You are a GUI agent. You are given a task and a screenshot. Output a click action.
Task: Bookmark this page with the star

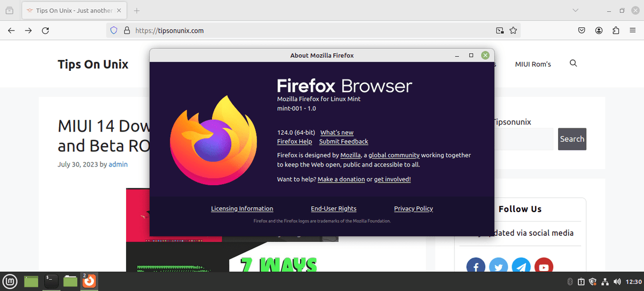coord(513,31)
